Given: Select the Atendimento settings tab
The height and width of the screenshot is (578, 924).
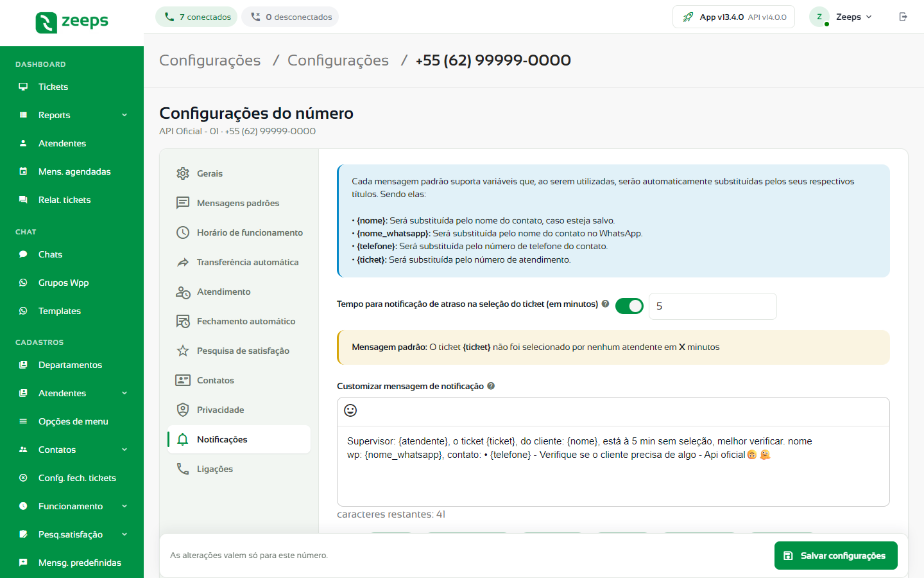Looking at the screenshot, I should click(239, 292).
